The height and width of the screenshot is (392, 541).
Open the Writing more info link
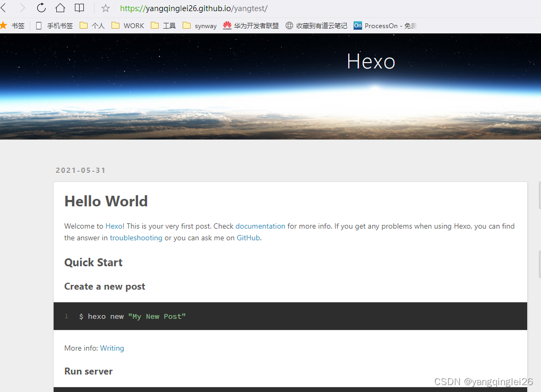112,348
